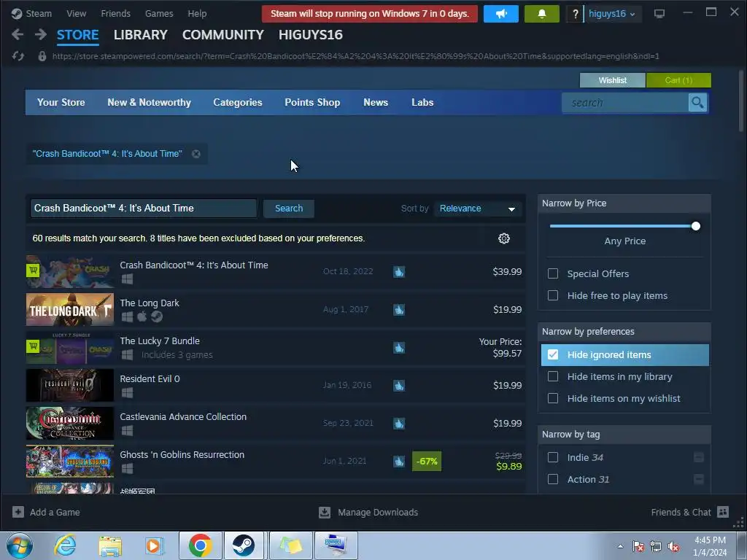
Task: Exclude the Action tag minus button
Action: (x=699, y=479)
